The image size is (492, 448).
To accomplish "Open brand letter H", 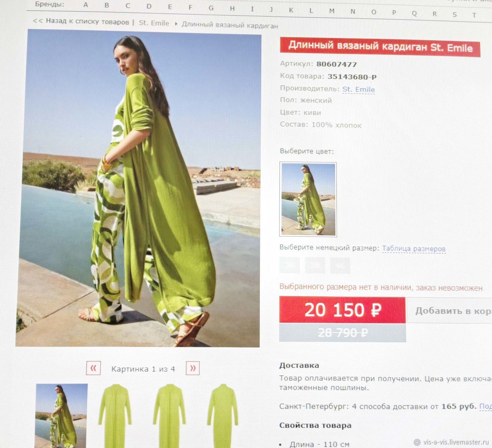I will coord(232,9).
